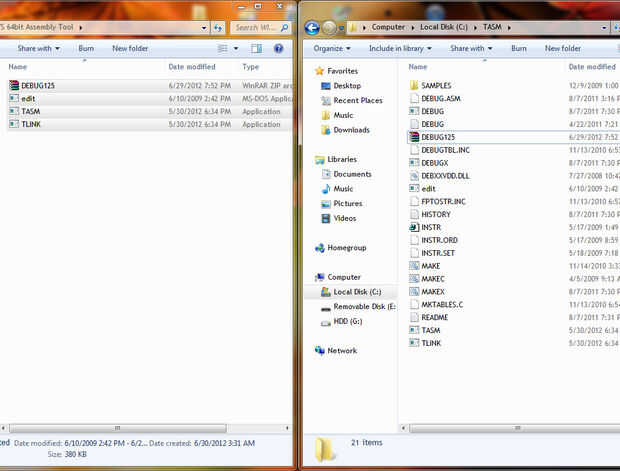
Task: Select the TLINK application in the left window
Action: (x=150, y=124)
